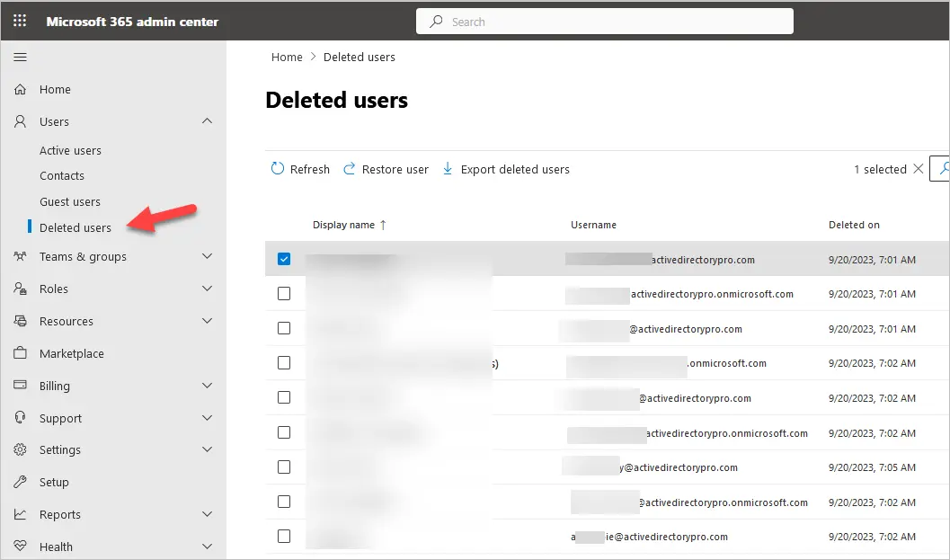950x560 pixels.
Task: Collapse the Users section chevron
Action: [208, 120]
